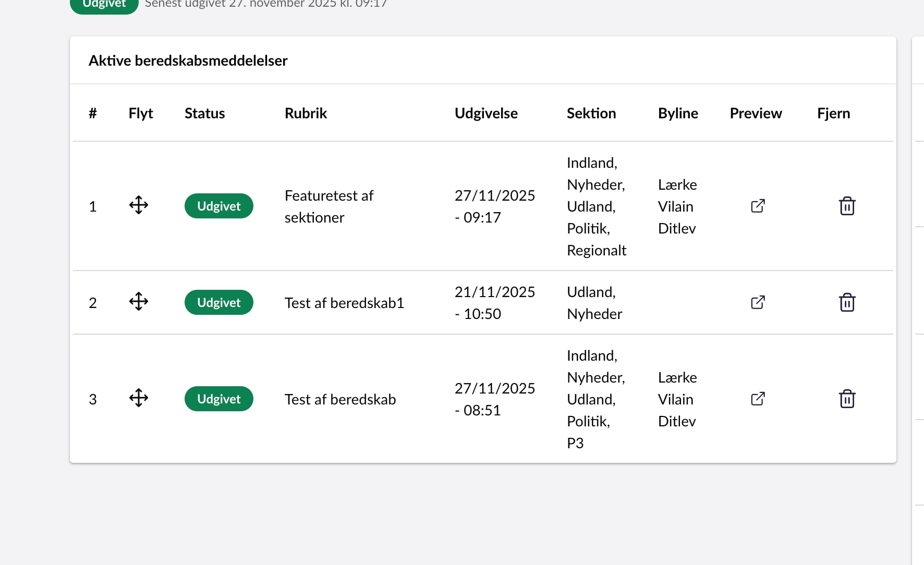Select the Test af beredskab1 title
Screen dimensions: 924x565
[344, 303]
